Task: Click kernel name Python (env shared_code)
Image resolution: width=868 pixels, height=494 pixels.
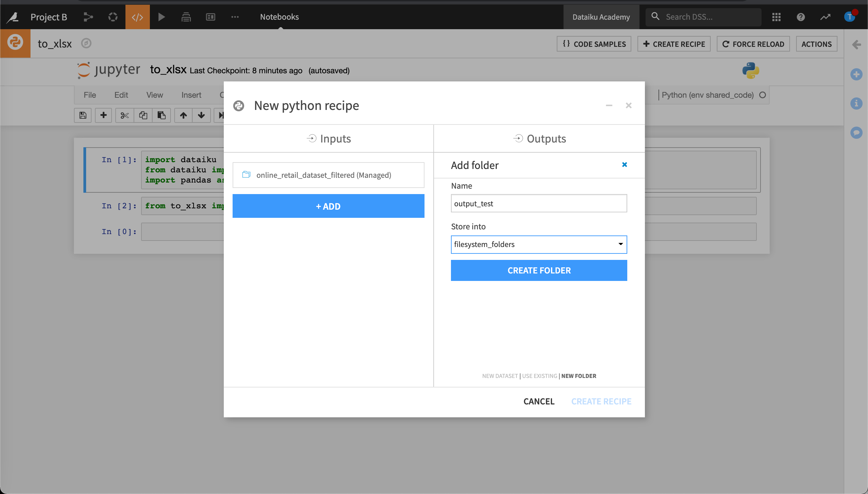Action: [x=708, y=95]
